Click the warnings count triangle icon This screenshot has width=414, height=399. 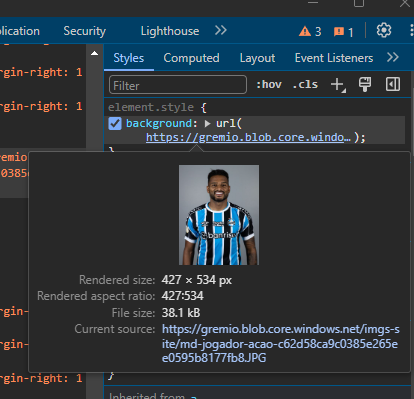pyautogui.click(x=305, y=31)
